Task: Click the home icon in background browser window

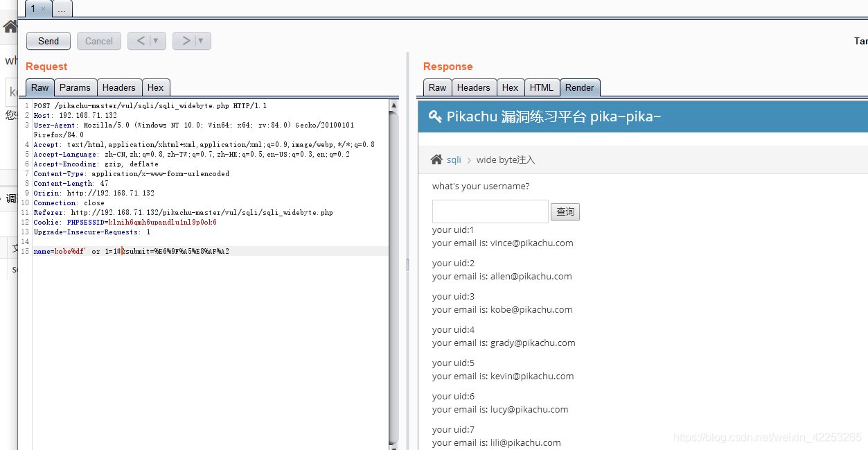Action: [x=10, y=27]
